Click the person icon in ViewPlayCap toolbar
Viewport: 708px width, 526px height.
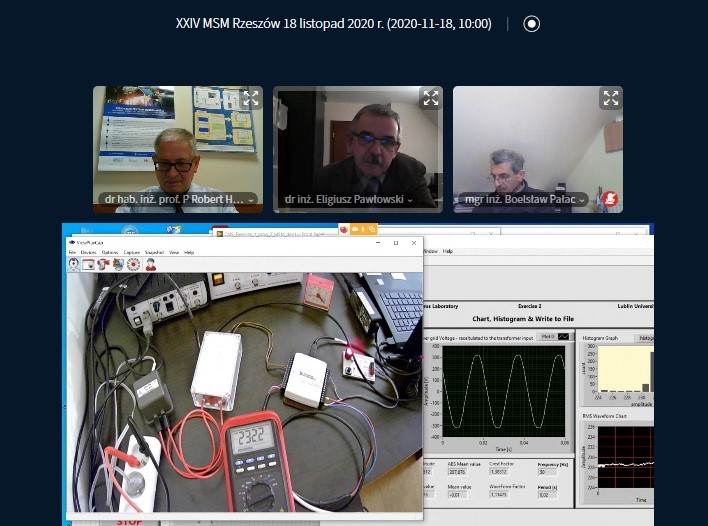click(x=150, y=264)
